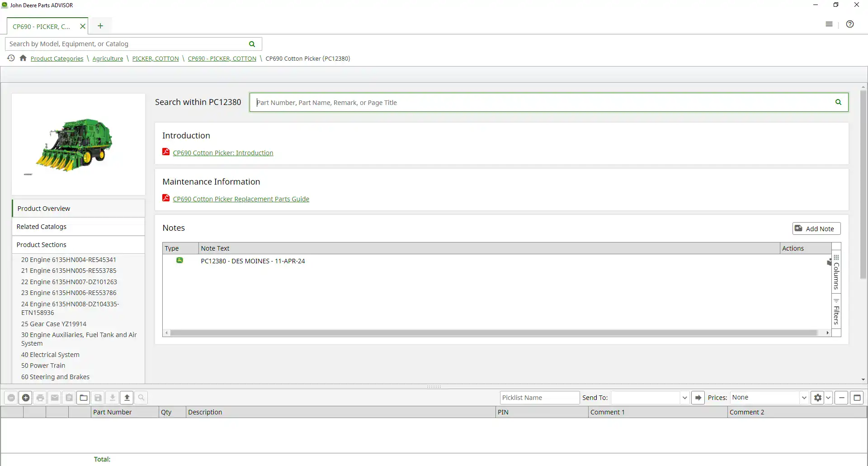
Task: Click the history clock icon in breadcrumb
Action: [11, 58]
